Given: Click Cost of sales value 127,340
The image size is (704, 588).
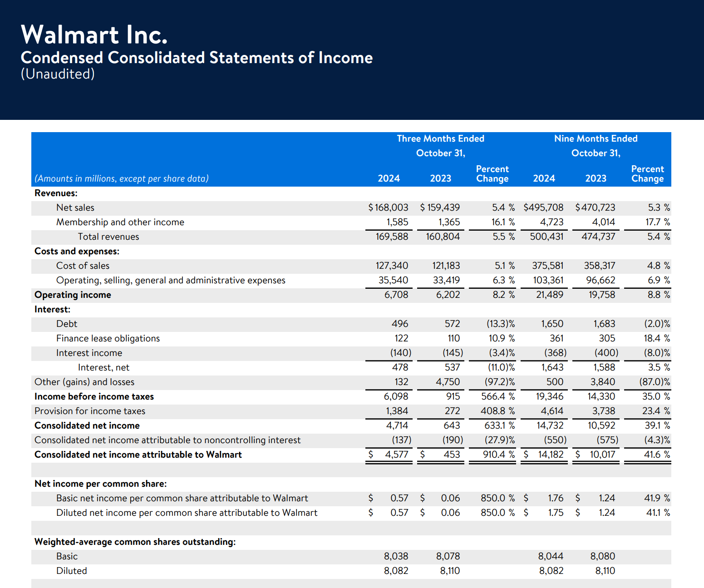Looking at the screenshot, I should click(392, 266).
